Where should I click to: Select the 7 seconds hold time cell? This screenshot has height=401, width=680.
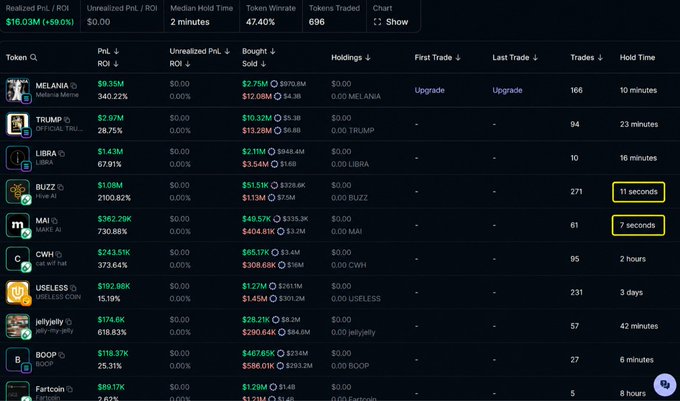click(x=638, y=225)
